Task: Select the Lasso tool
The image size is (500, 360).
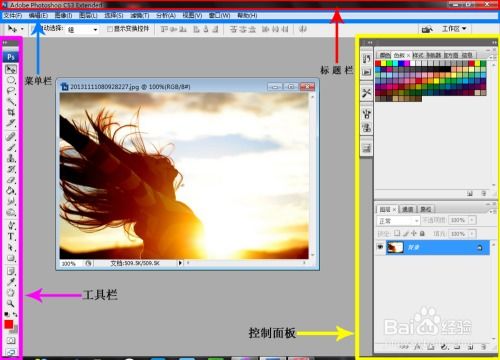Action: pyautogui.click(x=11, y=91)
